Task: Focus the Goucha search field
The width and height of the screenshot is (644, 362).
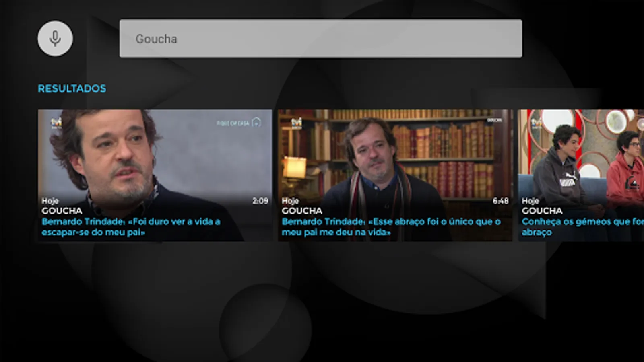Action: coord(320,38)
